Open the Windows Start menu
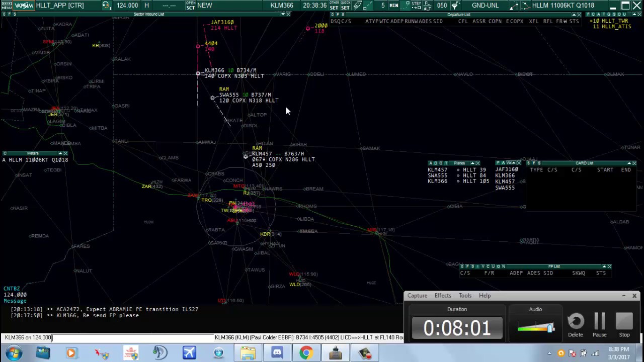The width and height of the screenshot is (644, 362). [x=14, y=353]
